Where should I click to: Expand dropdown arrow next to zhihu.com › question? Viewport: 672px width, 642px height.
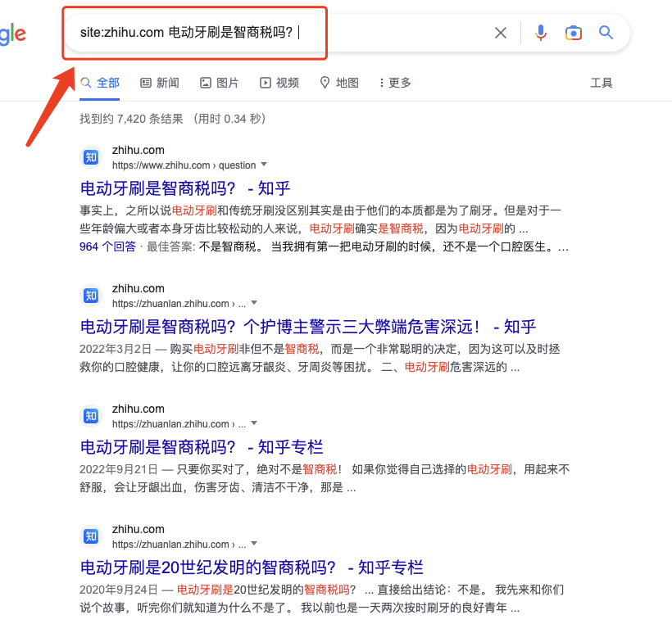click(264, 165)
